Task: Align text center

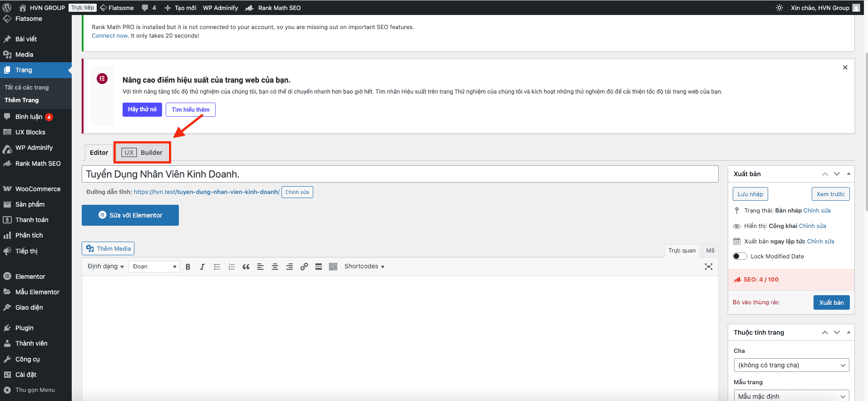Action: pyautogui.click(x=275, y=267)
